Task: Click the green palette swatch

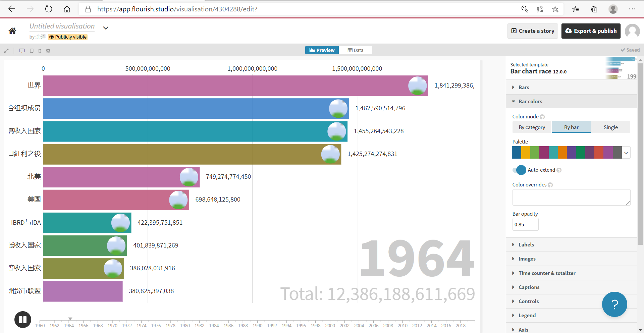Action: (535, 153)
